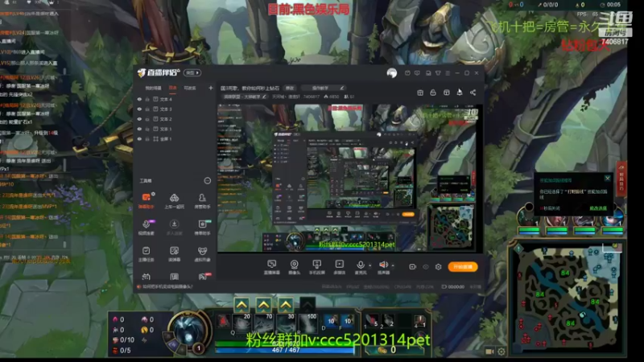Open stream settings gear beside start button
644x362 pixels.
pos(438,267)
